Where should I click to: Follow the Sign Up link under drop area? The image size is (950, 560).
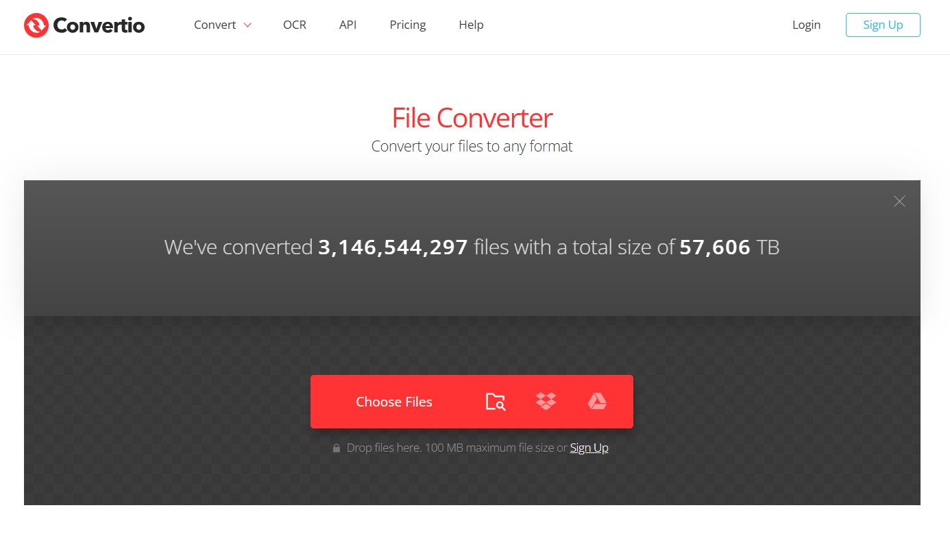coord(589,448)
